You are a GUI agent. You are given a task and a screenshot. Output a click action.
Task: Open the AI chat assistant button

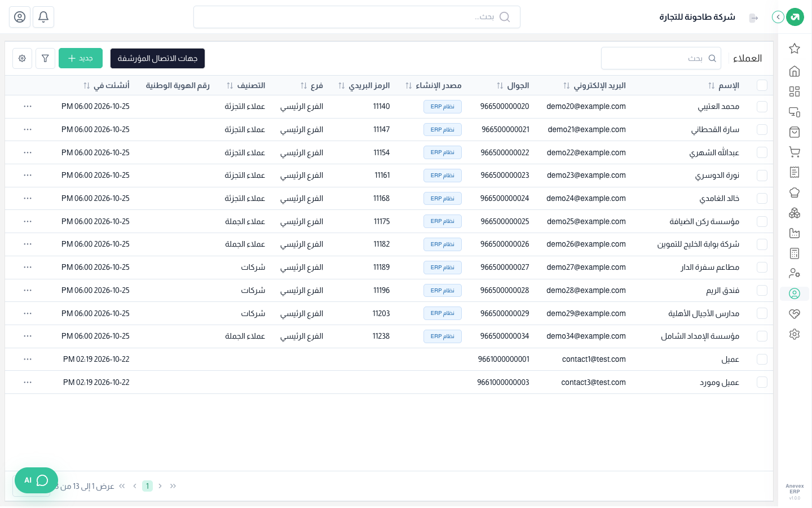pyautogui.click(x=36, y=480)
